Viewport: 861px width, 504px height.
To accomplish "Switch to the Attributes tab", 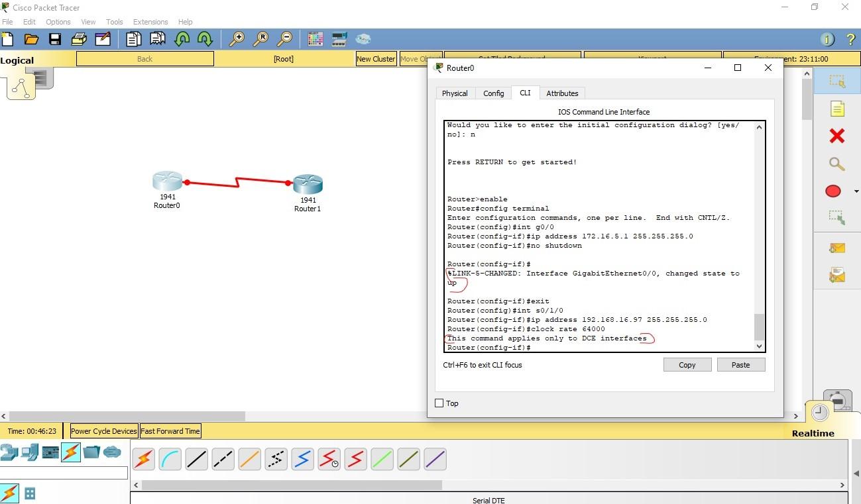I will point(562,93).
